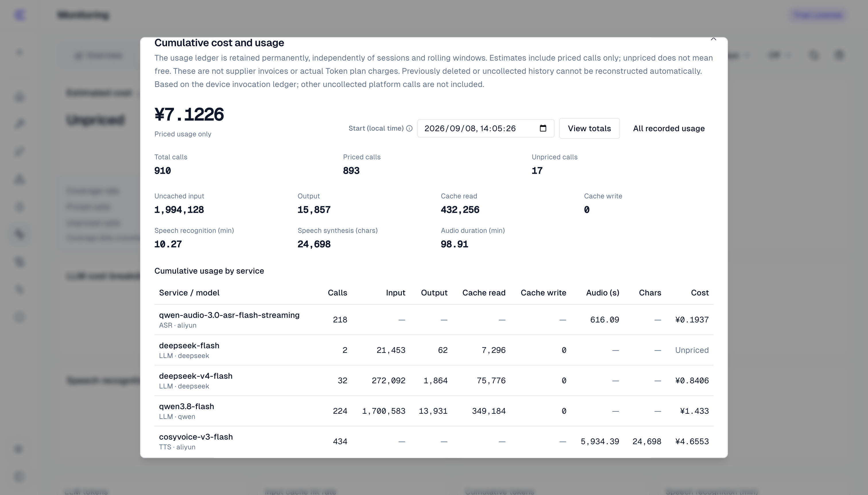Click the 'Priced usage only' caption

pyautogui.click(x=183, y=134)
